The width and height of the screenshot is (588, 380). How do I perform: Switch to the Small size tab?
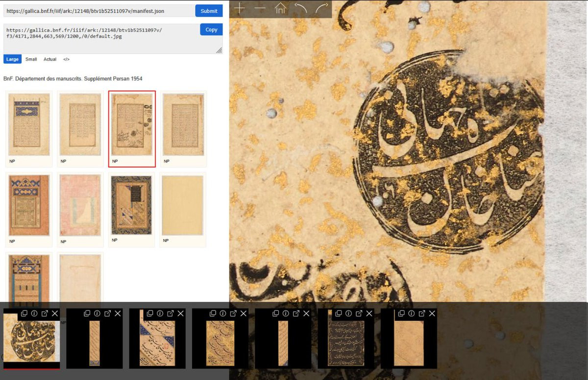[31, 59]
